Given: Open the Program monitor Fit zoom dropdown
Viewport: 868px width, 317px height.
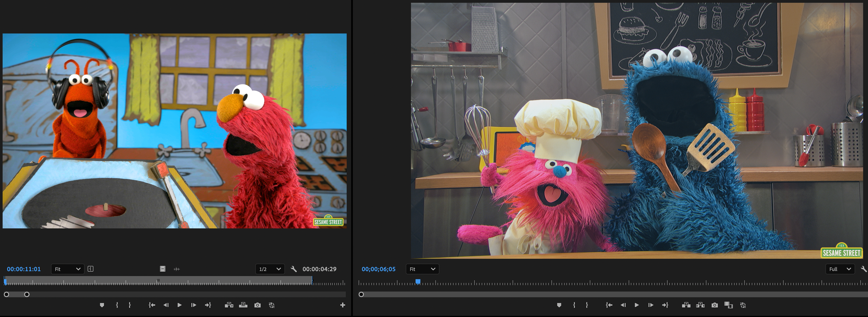Looking at the screenshot, I should click(423, 269).
